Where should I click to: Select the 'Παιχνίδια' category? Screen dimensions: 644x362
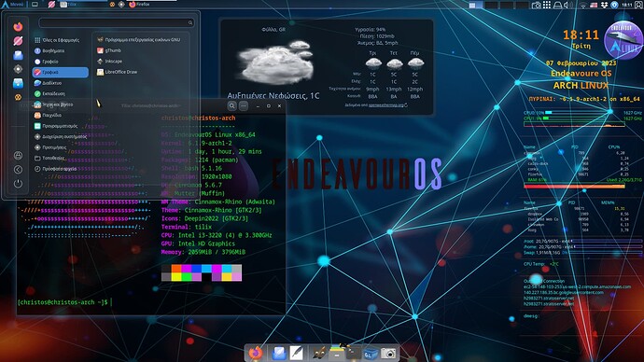pos(60,116)
